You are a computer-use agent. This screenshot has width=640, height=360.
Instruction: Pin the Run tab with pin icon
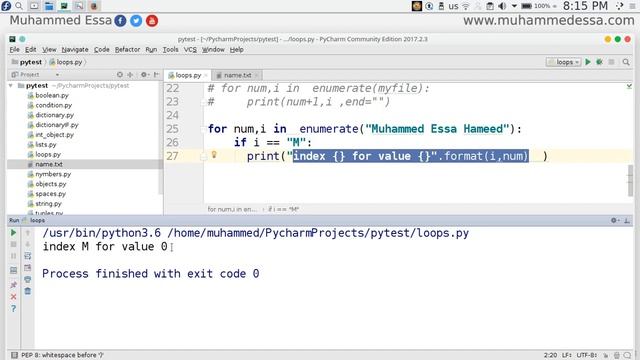point(13,284)
